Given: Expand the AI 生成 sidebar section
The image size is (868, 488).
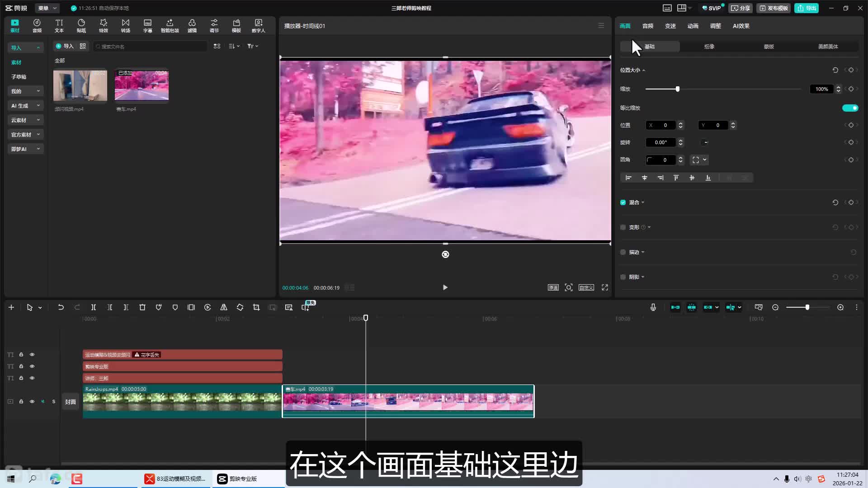Looking at the screenshot, I should 25,106.
